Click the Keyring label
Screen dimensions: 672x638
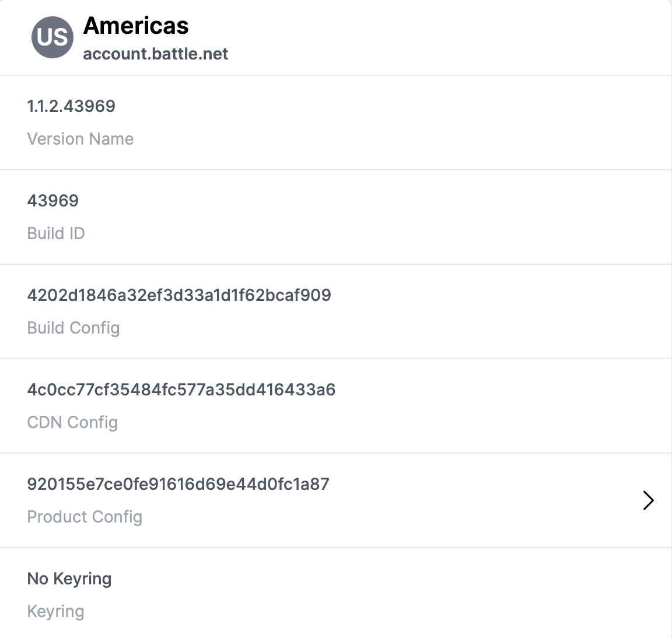click(56, 611)
